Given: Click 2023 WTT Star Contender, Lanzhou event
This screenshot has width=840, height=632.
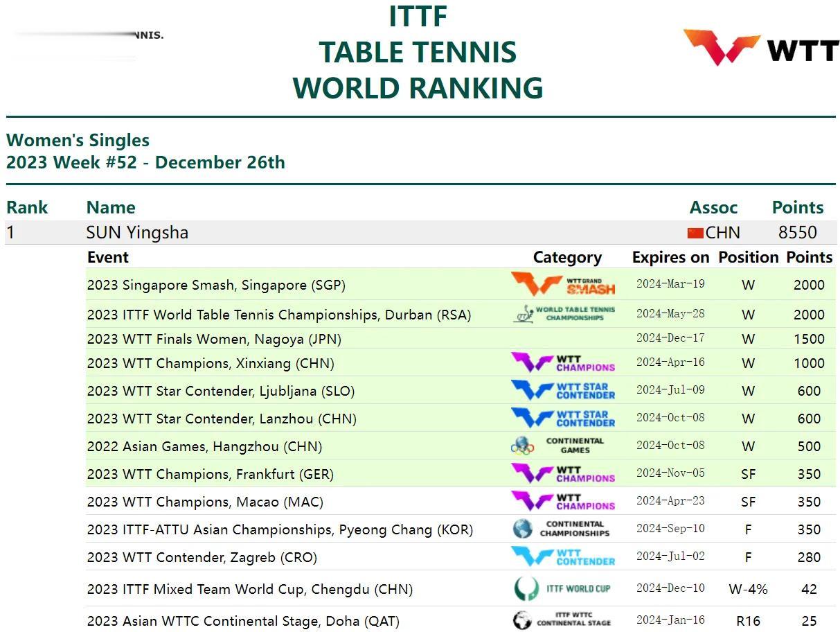Looking at the screenshot, I should point(222,419).
